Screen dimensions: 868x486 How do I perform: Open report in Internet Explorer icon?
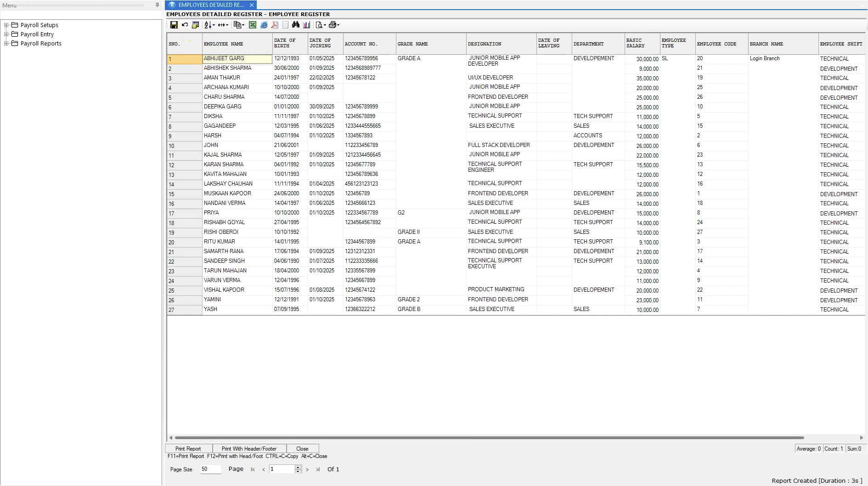point(264,25)
